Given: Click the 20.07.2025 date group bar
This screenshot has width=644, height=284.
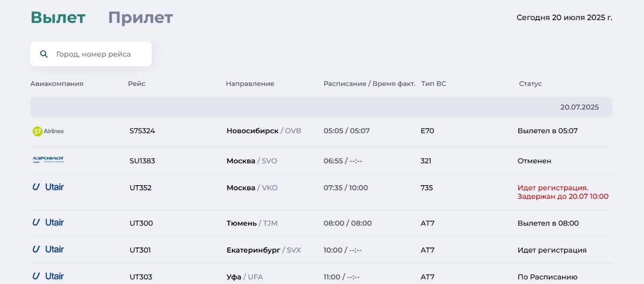Looking at the screenshot, I should coord(321,107).
